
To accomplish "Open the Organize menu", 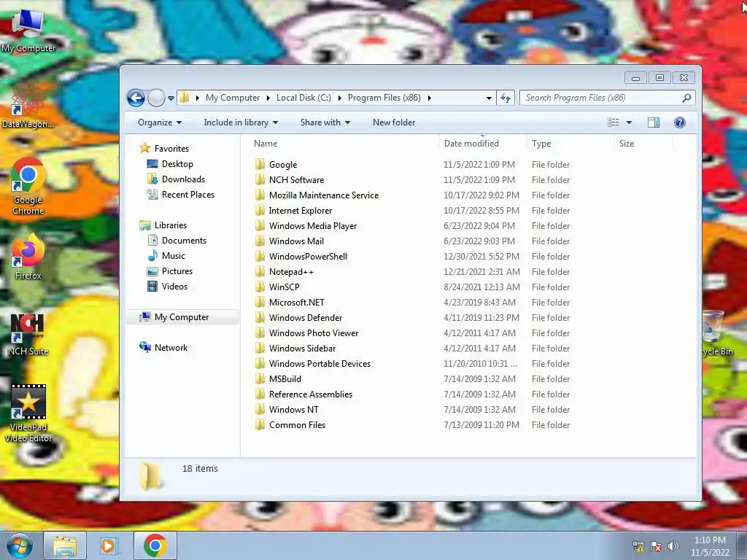I will pos(160,122).
